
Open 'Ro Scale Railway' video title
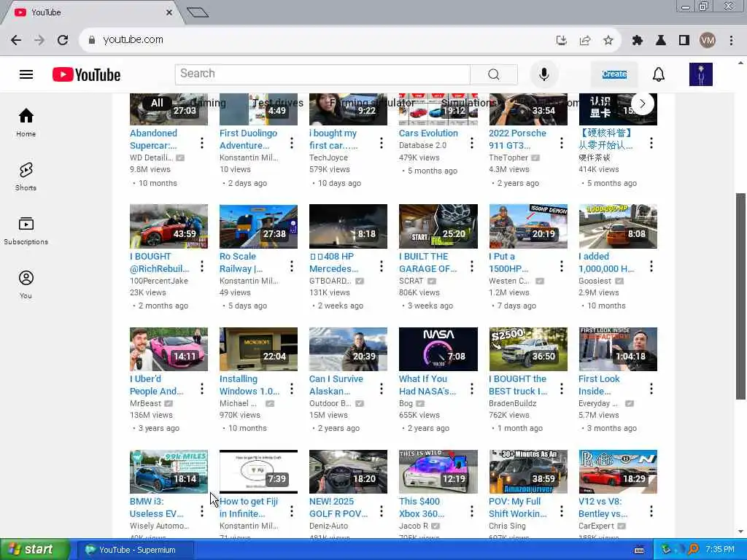tap(241, 262)
